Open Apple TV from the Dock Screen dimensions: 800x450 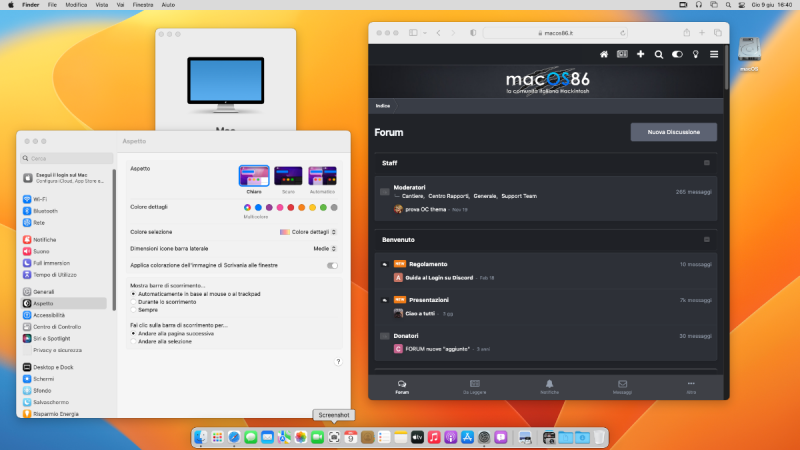(417, 437)
